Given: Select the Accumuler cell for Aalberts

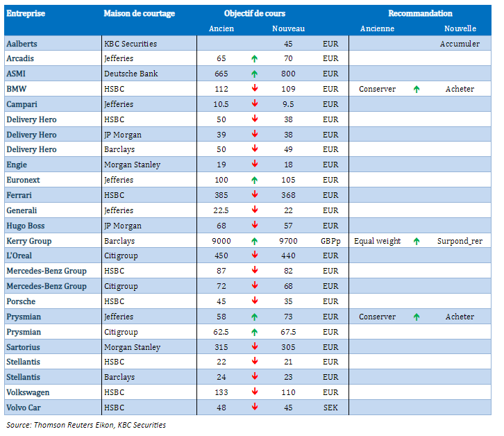Looking at the screenshot, I should click(x=460, y=44).
